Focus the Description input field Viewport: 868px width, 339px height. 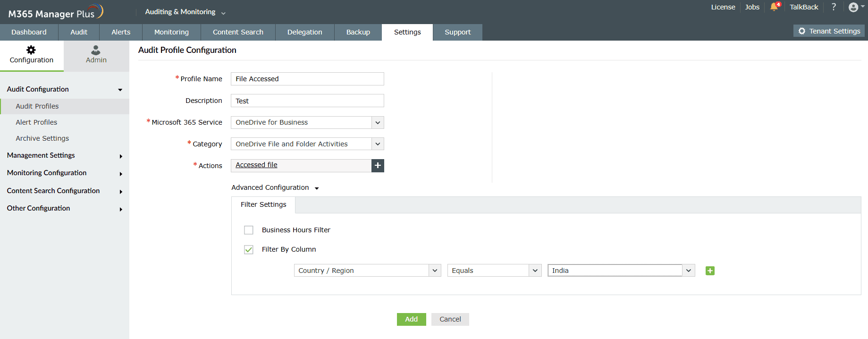(x=307, y=101)
